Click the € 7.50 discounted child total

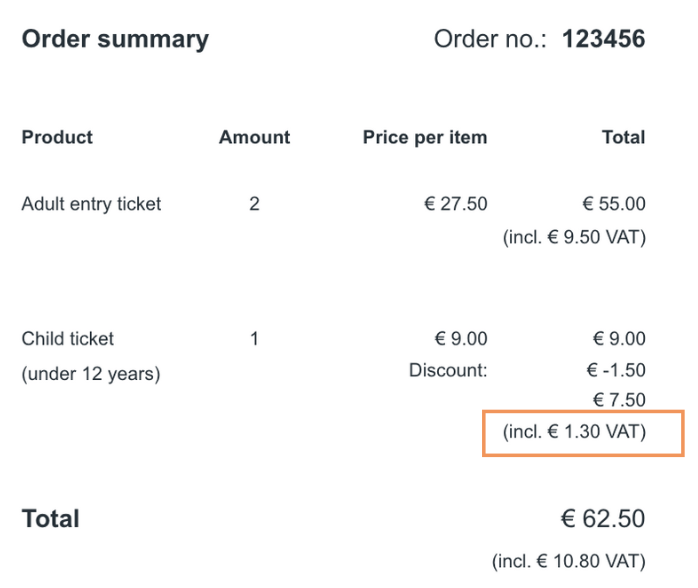tap(618, 401)
